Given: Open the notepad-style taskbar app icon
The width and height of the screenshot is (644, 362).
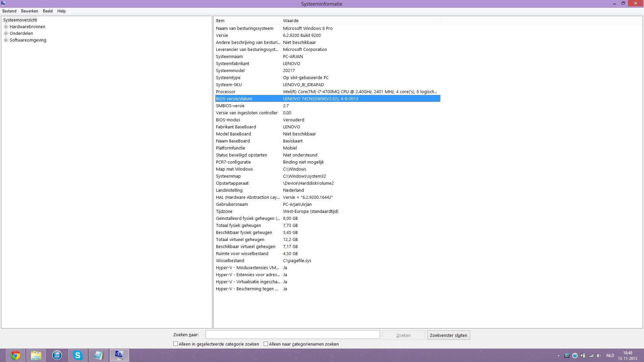Looking at the screenshot, I should pos(99,355).
